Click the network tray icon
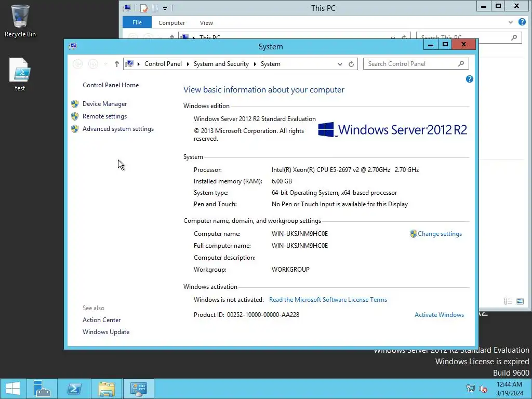This screenshot has height=399, width=532. click(470, 389)
